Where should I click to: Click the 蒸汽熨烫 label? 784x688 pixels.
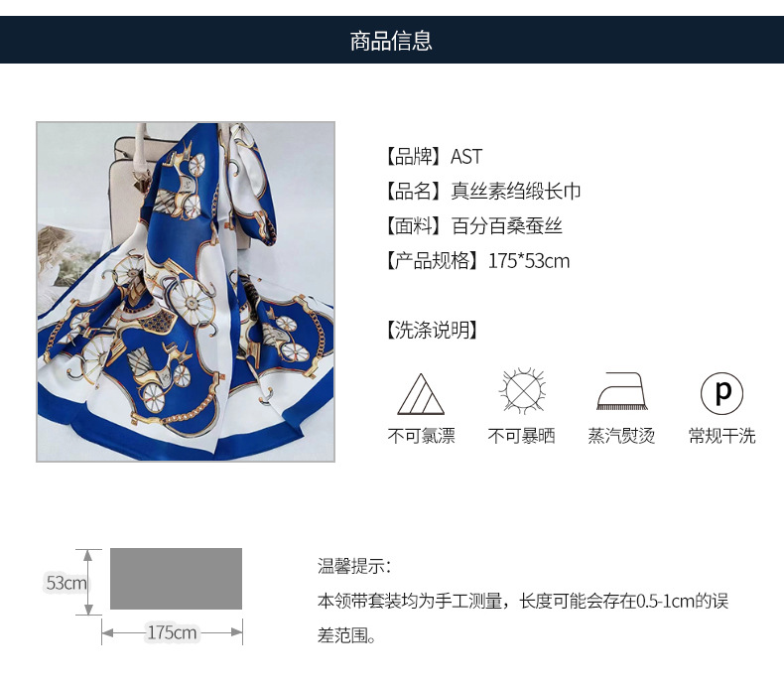point(621,436)
